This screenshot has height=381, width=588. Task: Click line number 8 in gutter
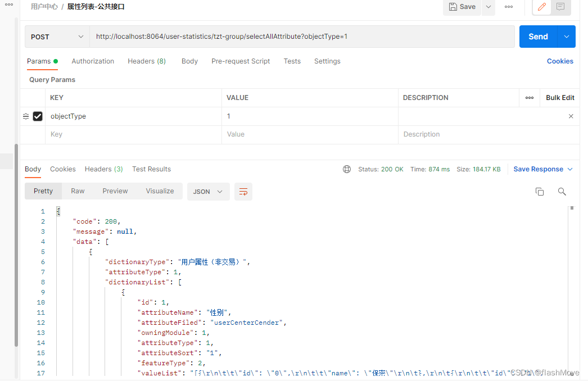[x=43, y=282]
